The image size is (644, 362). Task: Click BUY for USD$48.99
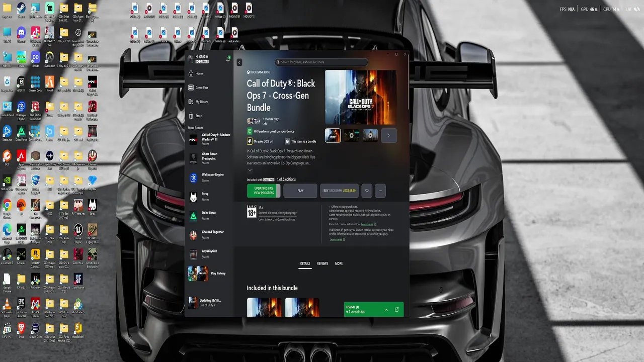[340, 191]
